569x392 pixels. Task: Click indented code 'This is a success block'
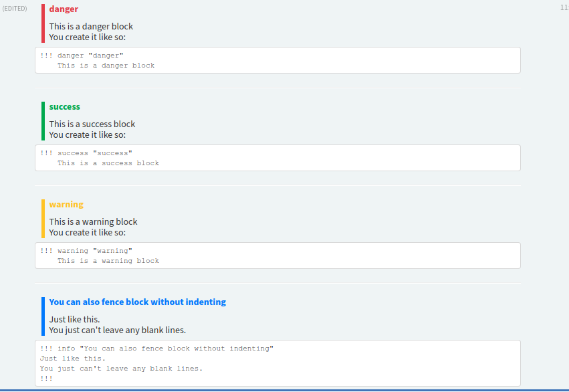(x=108, y=163)
